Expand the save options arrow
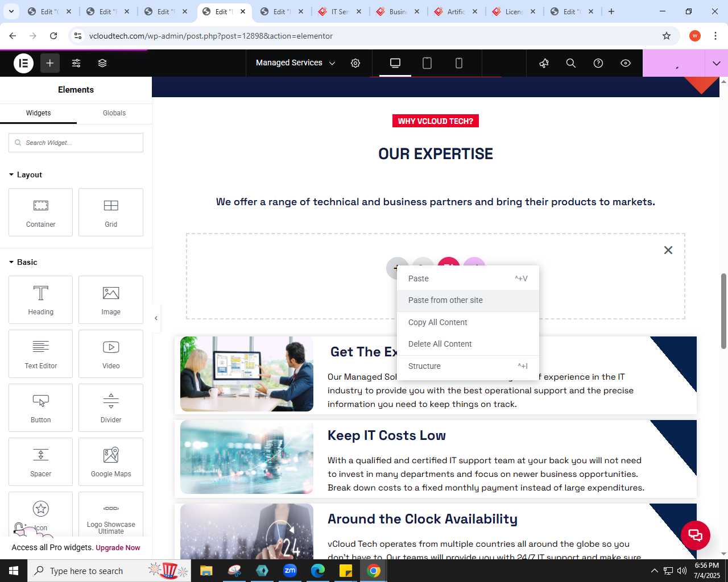This screenshot has height=582, width=728. [717, 63]
